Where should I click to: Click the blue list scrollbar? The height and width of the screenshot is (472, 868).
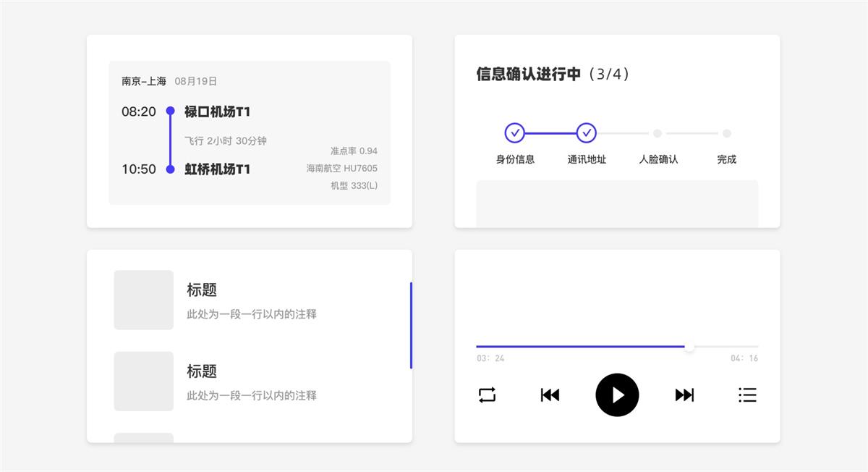pos(411,325)
